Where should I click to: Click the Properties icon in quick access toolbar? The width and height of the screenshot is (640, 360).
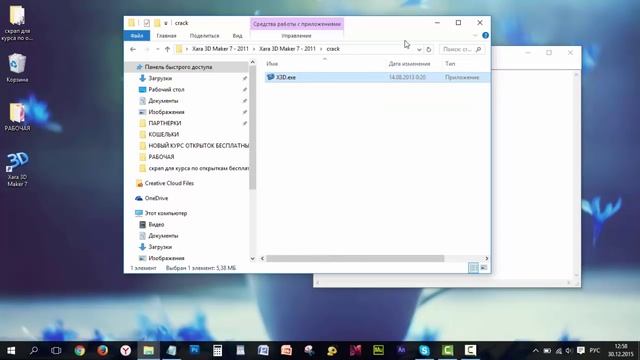click(x=147, y=23)
